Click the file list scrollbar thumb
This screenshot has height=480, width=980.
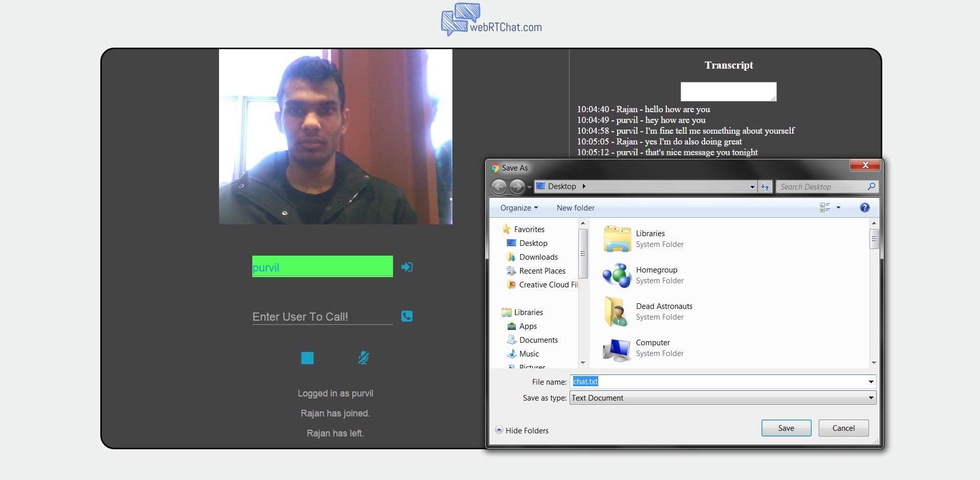point(874,239)
